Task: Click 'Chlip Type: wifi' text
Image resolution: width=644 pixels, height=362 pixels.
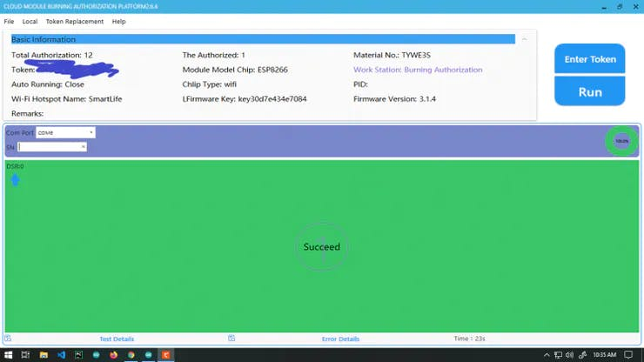Action: (x=210, y=84)
